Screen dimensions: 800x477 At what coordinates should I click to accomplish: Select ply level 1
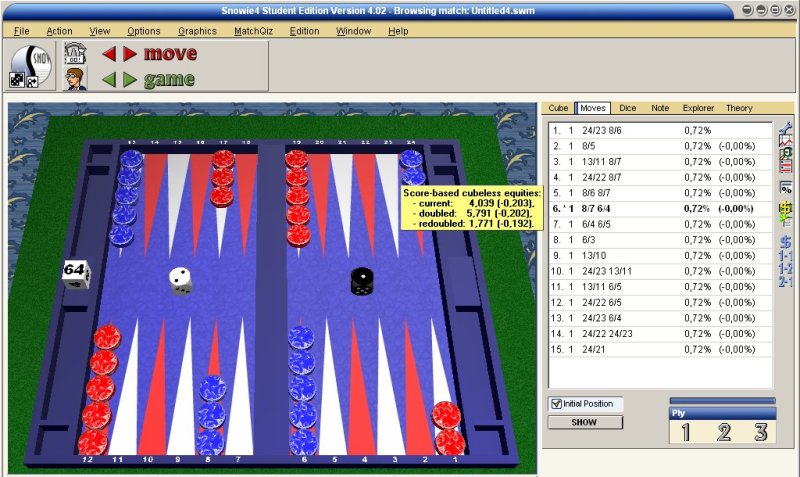pos(686,432)
